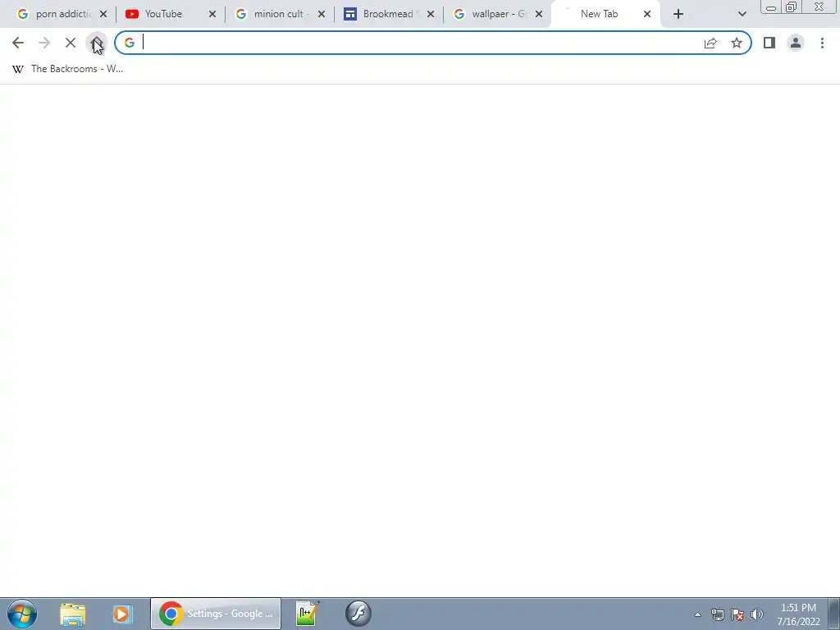Stop loading the page
The height and width of the screenshot is (630, 840).
(71, 43)
